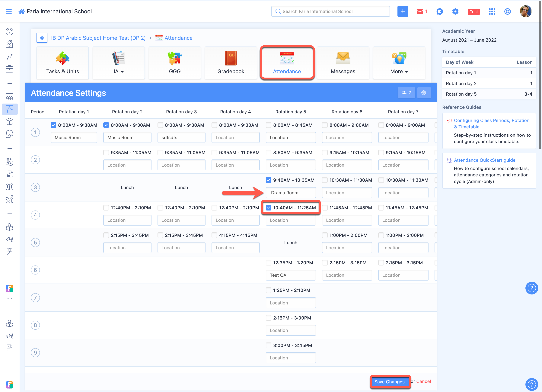Click the period 3 number circle

tap(35, 187)
